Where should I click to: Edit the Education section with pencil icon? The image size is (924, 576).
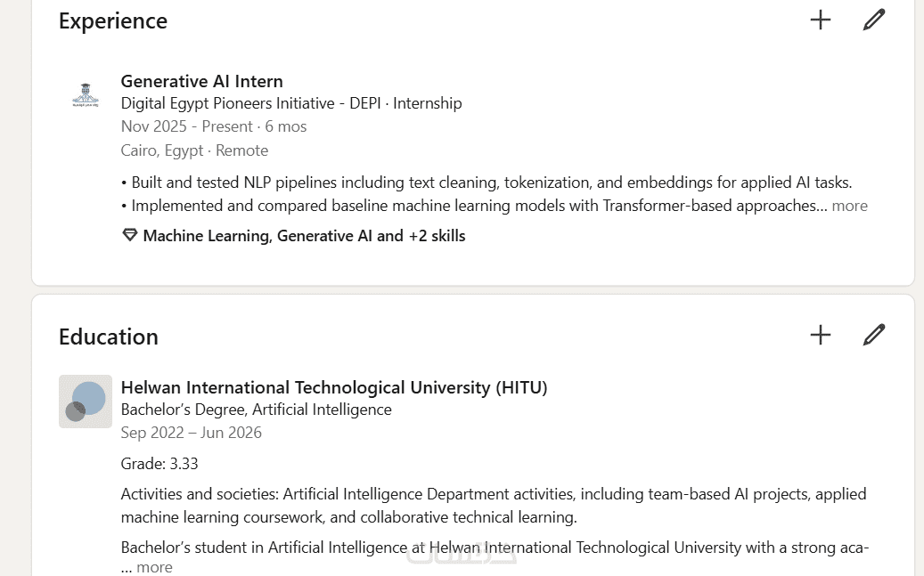(x=874, y=335)
